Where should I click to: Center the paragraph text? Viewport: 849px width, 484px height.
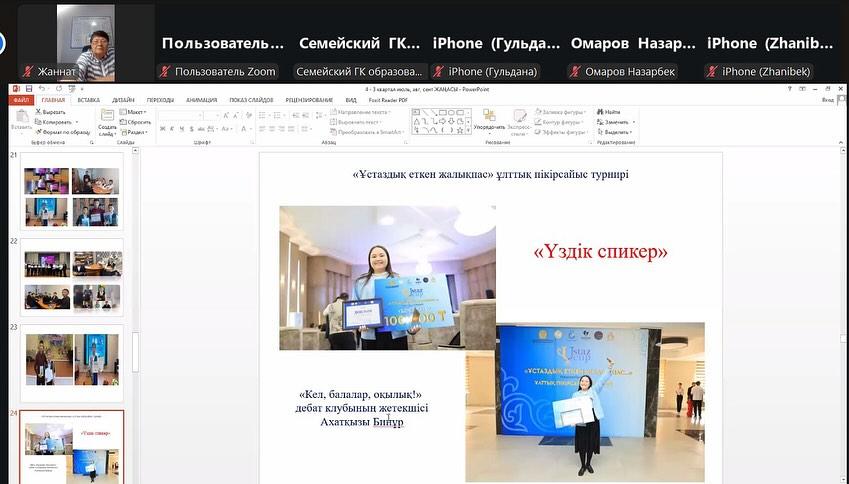272,129
